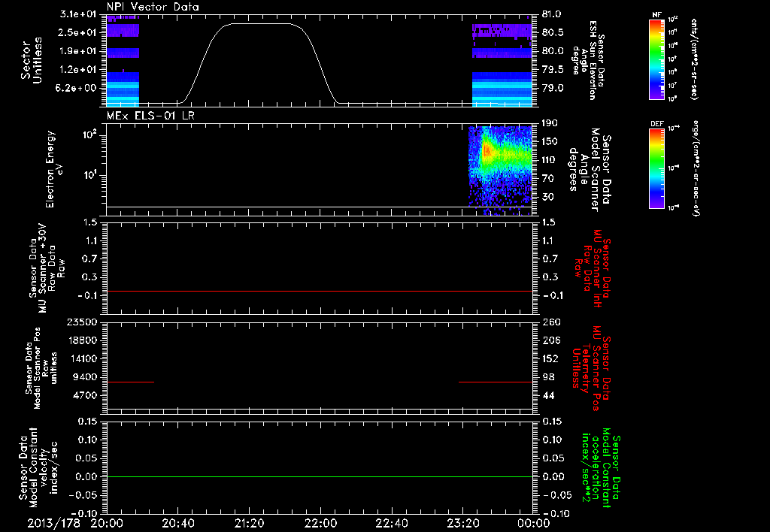Click the "2.5e+01" sector tick value
770x532 pixels.
tap(77, 32)
